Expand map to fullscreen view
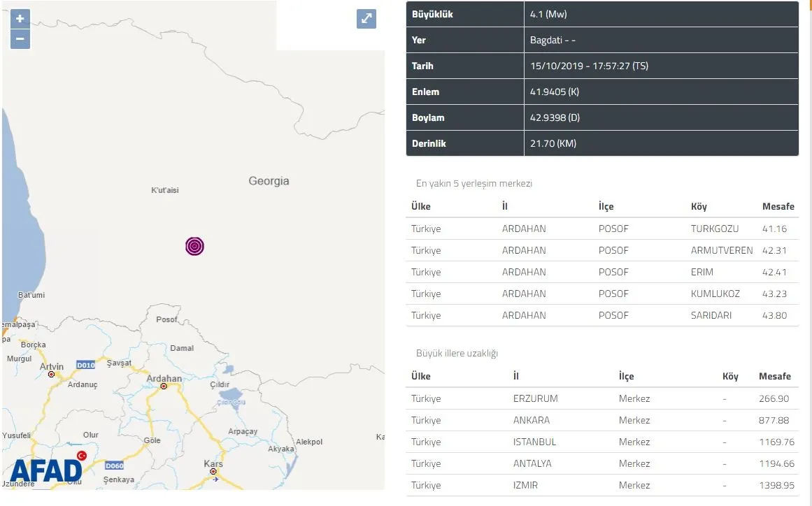This screenshot has height=506, width=812. coord(366,19)
